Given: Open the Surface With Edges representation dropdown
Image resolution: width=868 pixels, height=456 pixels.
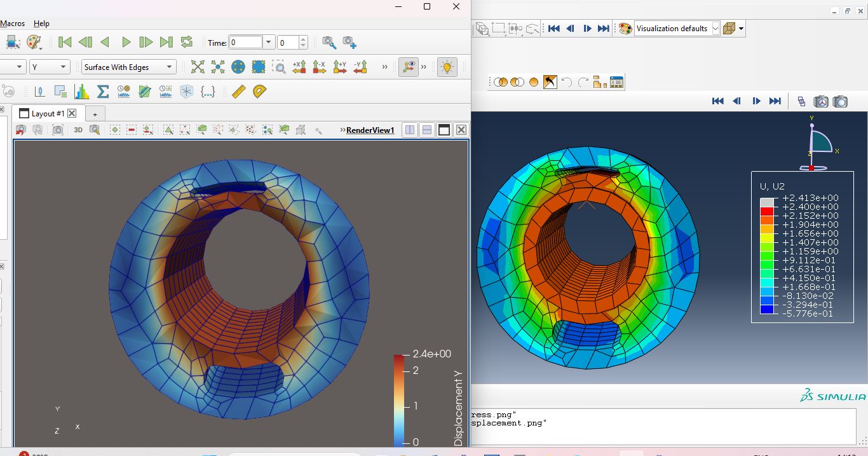Looking at the screenshot, I should (x=129, y=67).
